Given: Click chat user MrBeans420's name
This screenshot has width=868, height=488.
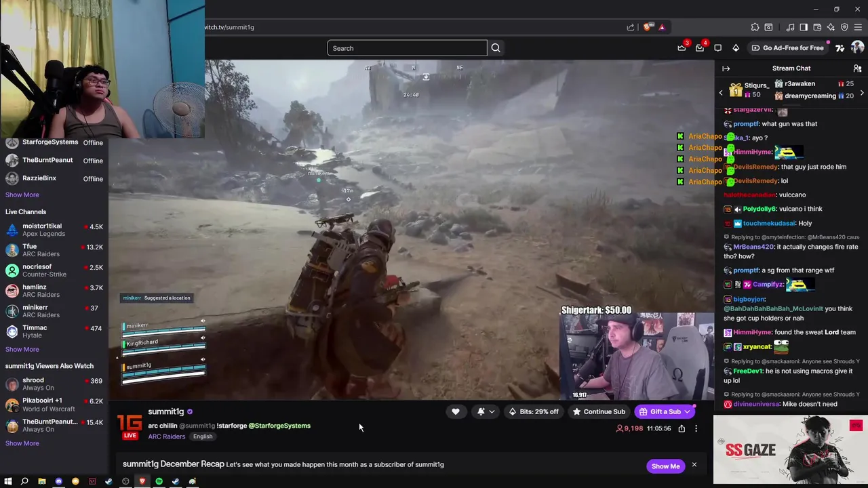Looking at the screenshot, I should [x=753, y=247].
